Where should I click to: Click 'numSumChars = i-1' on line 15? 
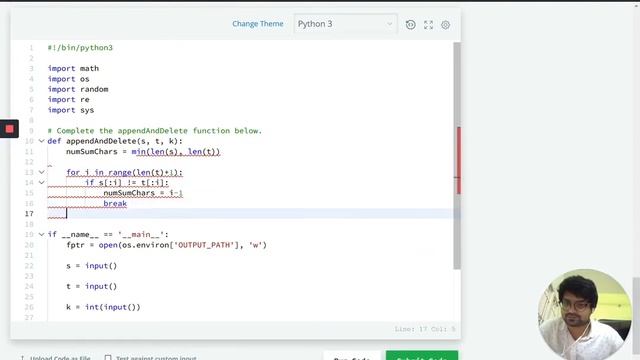coord(143,193)
